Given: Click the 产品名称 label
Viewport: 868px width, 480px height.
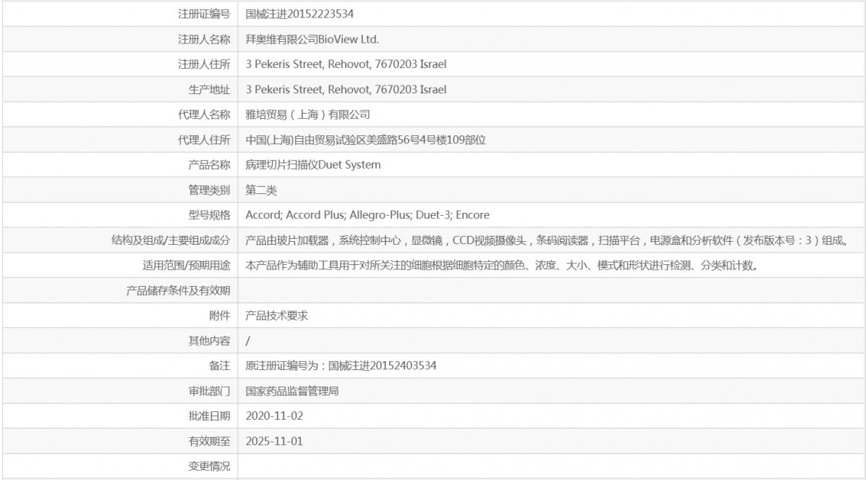Looking at the screenshot, I should (x=209, y=165).
